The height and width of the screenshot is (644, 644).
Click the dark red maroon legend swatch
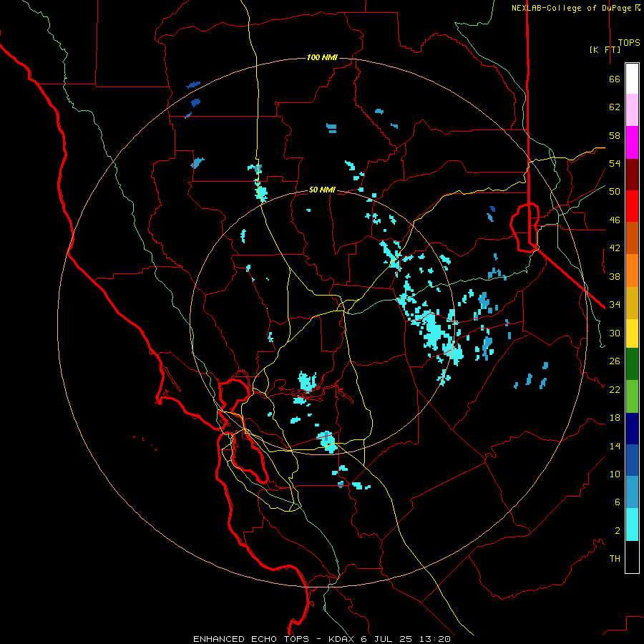click(632, 175)
